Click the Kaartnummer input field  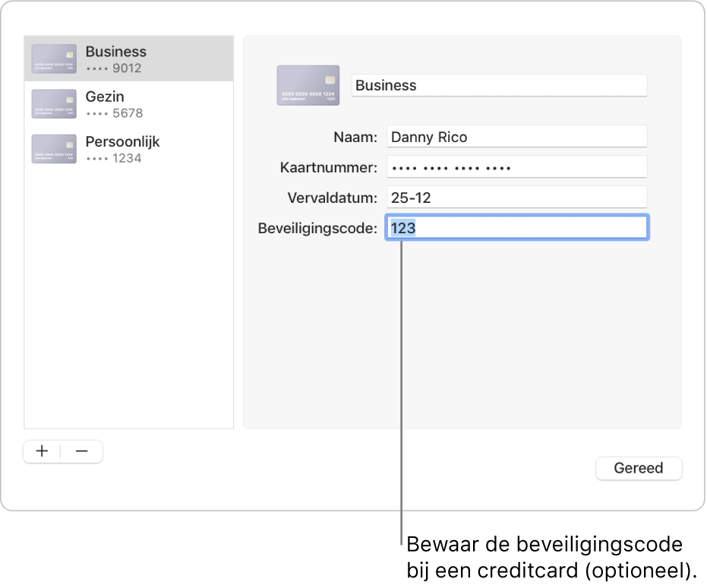tap(516, 167)
